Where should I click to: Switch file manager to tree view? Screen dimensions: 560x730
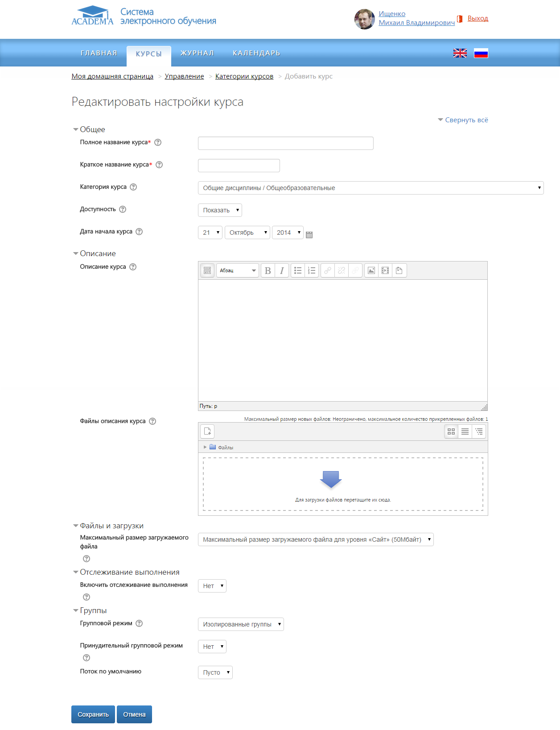pos(479,431)
